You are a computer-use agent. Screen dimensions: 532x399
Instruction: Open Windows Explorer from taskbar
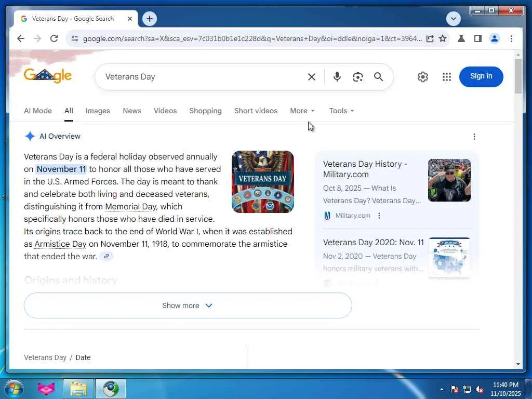click(78, 389)
